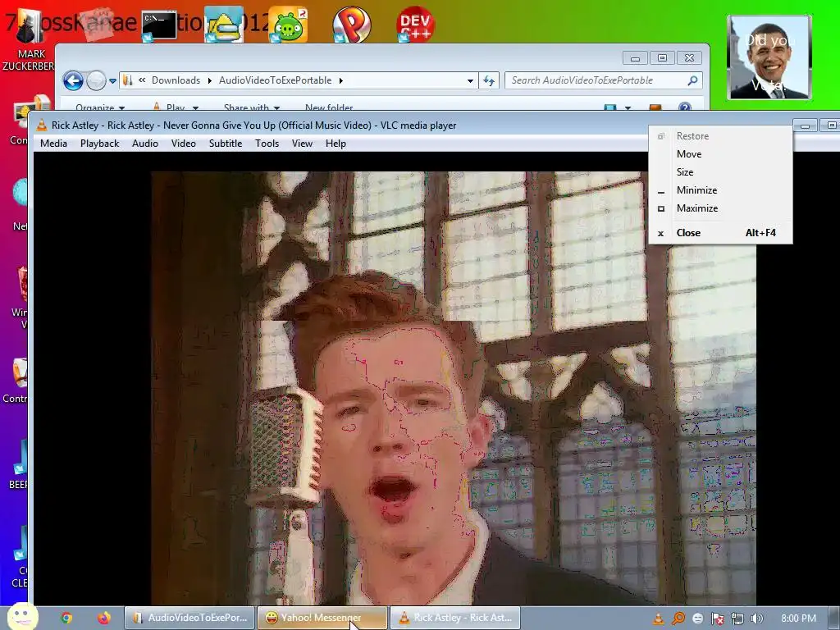Open the red P ball desktop shortcut
The image size is (840, 630).
351,25
